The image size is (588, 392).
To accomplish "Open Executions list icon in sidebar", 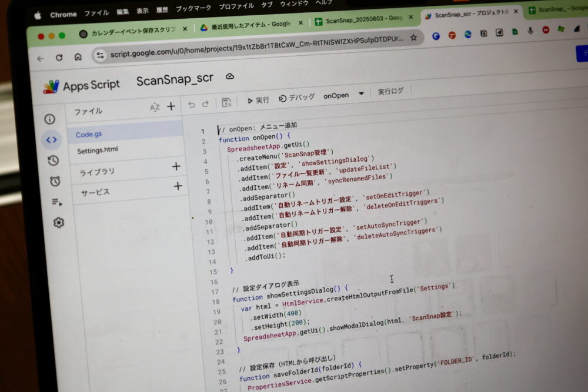I will pyautogui.click(x=56, y=202).
